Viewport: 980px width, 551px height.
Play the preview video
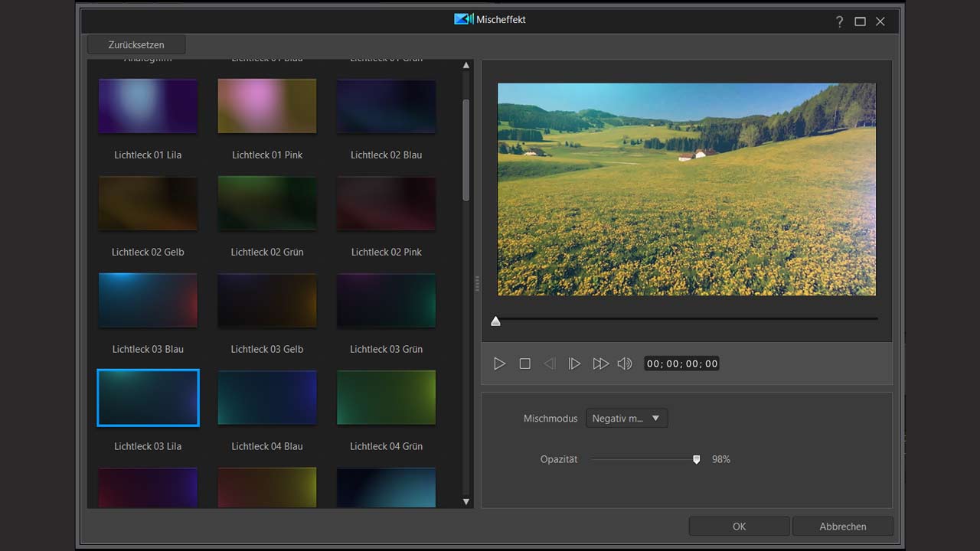coord(499,364)
